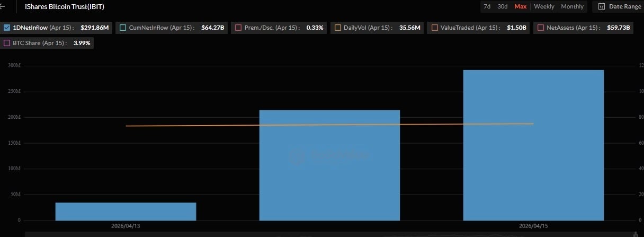
Task: Click the 250M y-axis label
Action: tap(14, 91)
